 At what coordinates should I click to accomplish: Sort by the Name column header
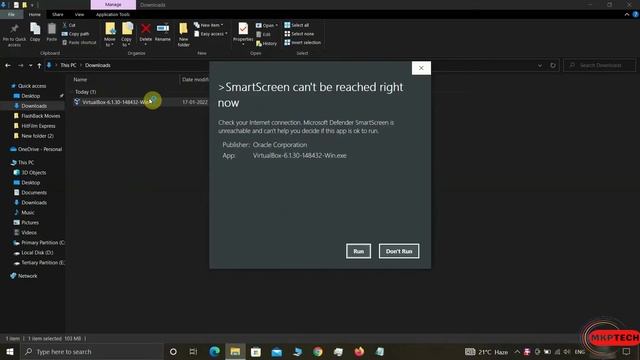click(80, 80)
